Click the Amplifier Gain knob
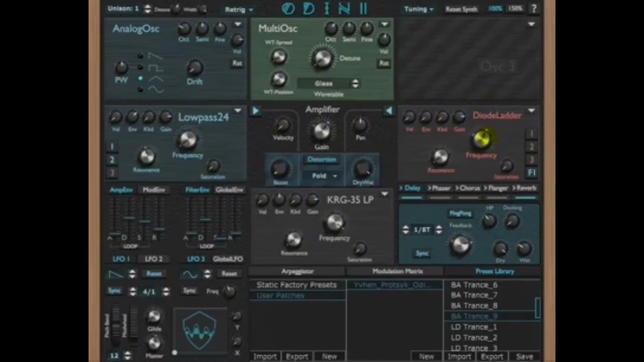The width and height of the screenshot is (644, 362). pyautogui.click(x=322, y=131)
